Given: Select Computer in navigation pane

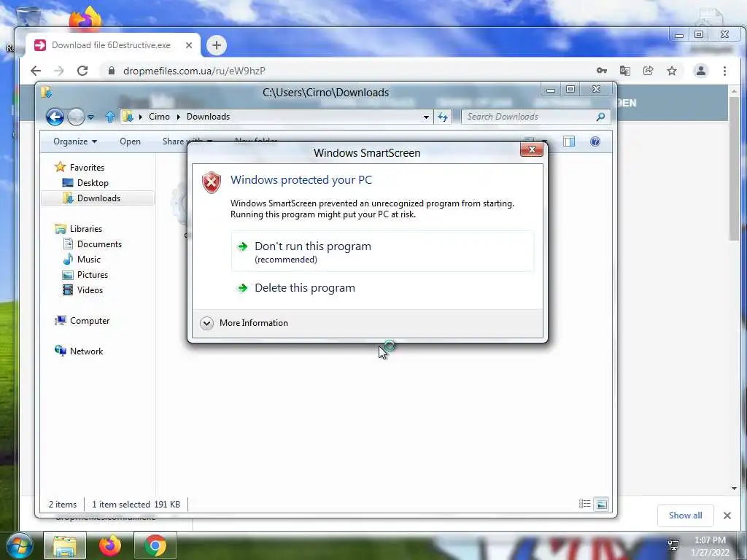Looking at the screenshot, I should [x=90, y=321].
